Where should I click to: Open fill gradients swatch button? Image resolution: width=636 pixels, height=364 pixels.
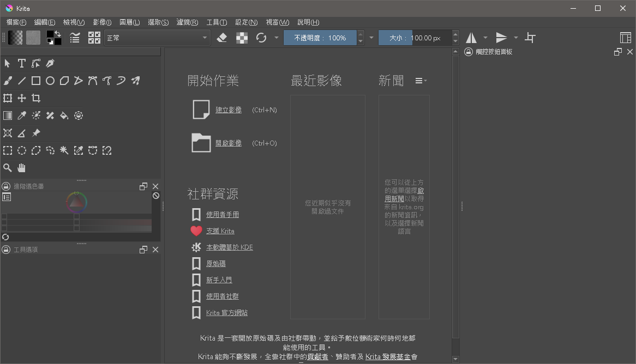pyautogui.click(x=15, y=38)
